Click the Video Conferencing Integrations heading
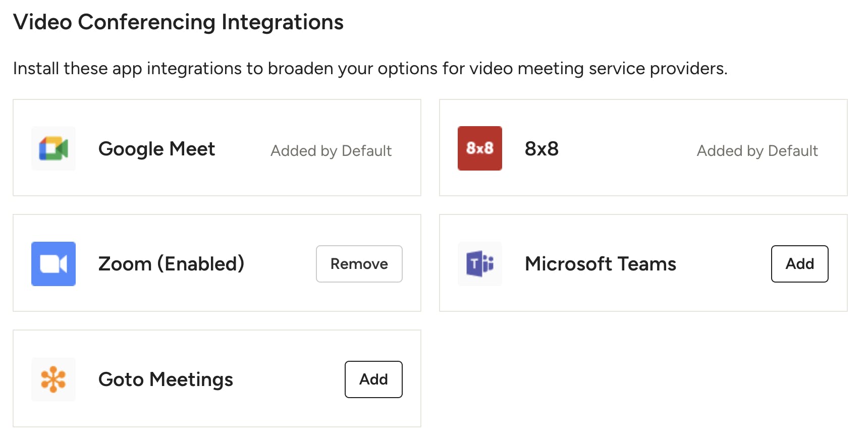The height and width of the screenshot is (440, 868). (x=178, y=23)
